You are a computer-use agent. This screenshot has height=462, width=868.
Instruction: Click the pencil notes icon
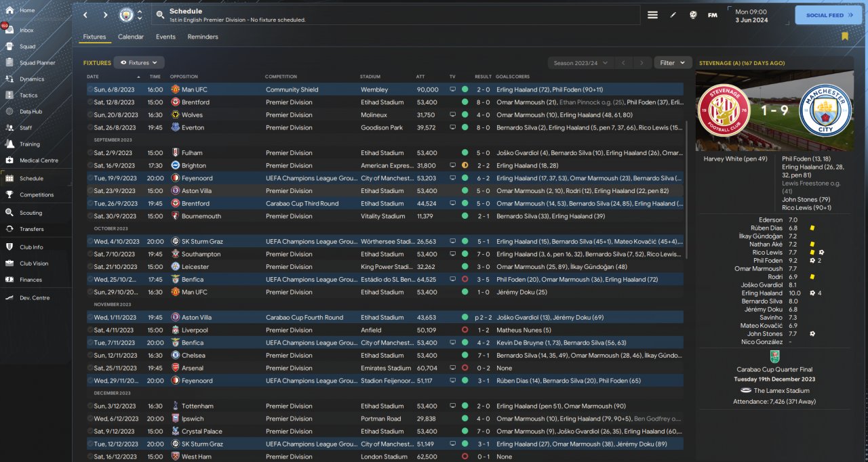(x=673, y=15)
